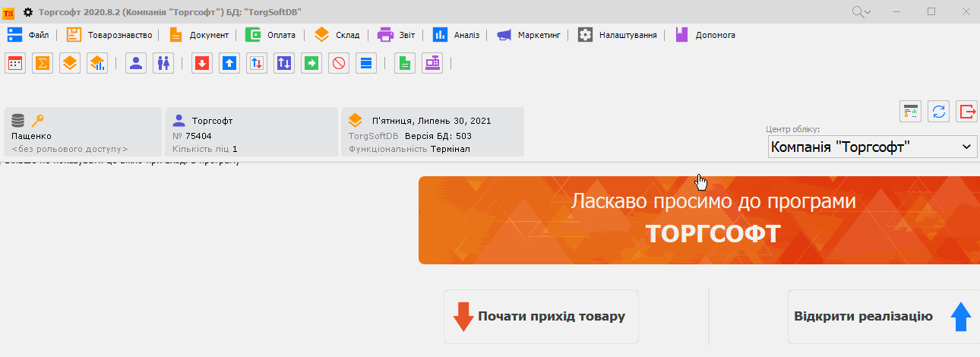
Task: Click the green document toolbar icon
Action: (405, 63)
